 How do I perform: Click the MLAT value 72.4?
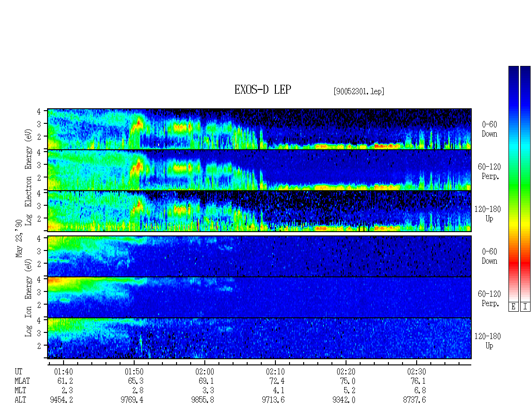pos(277,381)
